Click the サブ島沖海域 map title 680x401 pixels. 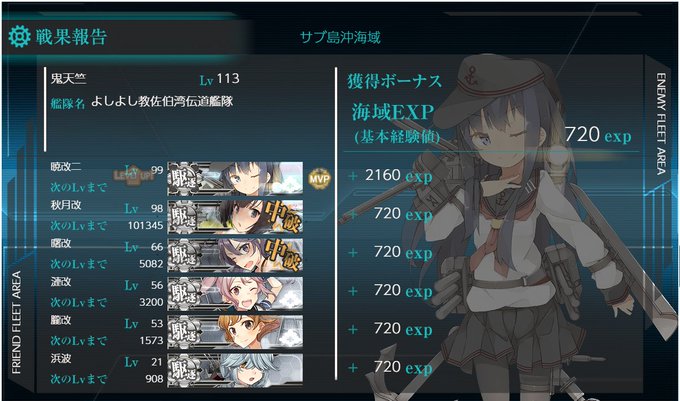coord(340,37)
